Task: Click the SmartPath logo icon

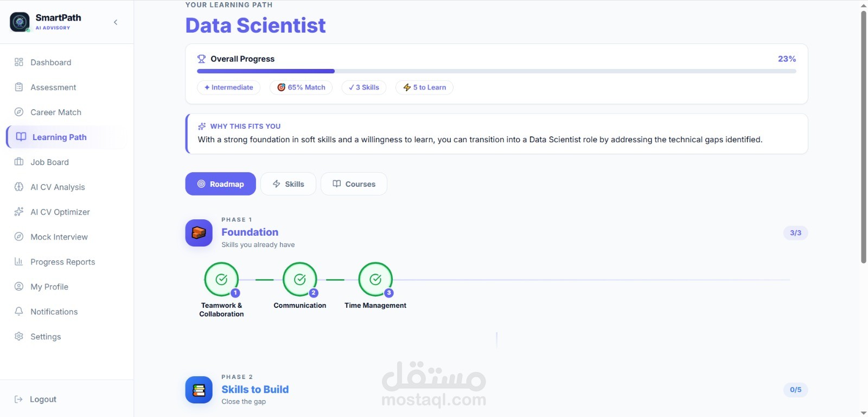Action: coord(20,22)
